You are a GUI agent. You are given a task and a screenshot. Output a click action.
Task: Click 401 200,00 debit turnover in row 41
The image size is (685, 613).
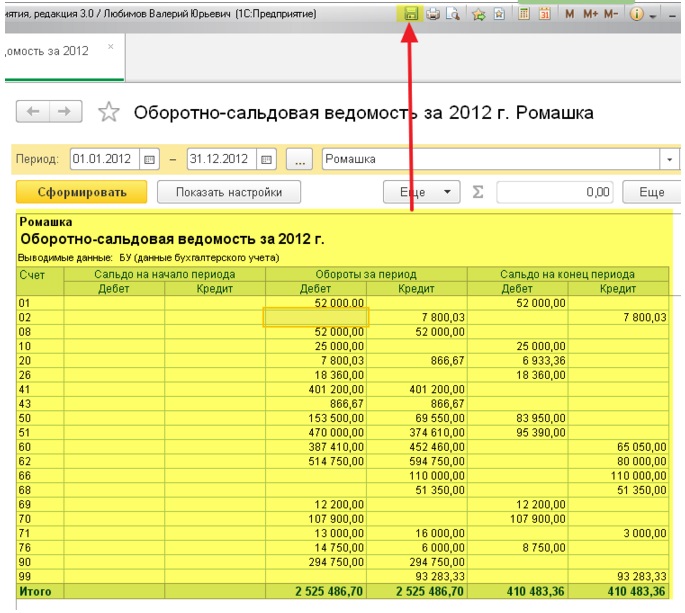point(336,389)
